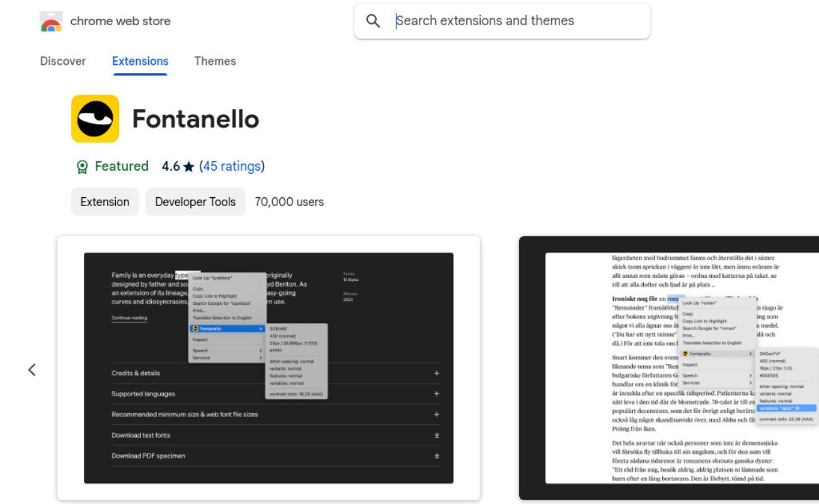Click the Featured badge icon
The image size is (819, 504).
(x=82, y=166)
